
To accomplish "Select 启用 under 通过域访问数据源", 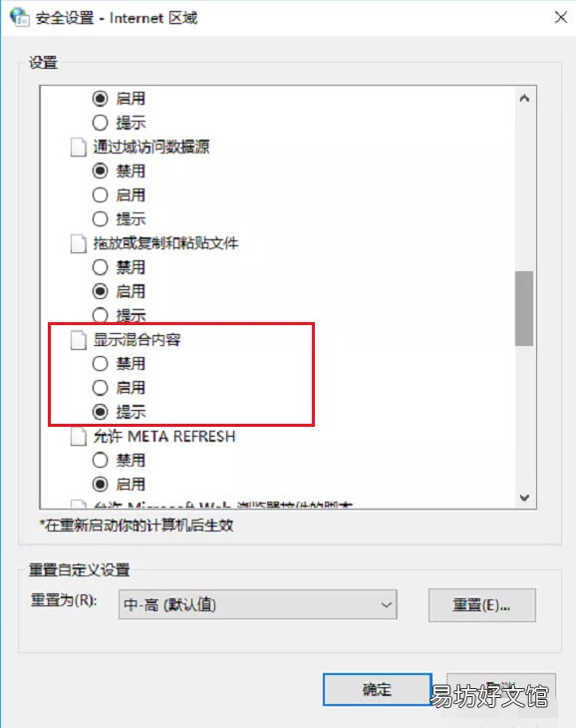I will 101,195.
